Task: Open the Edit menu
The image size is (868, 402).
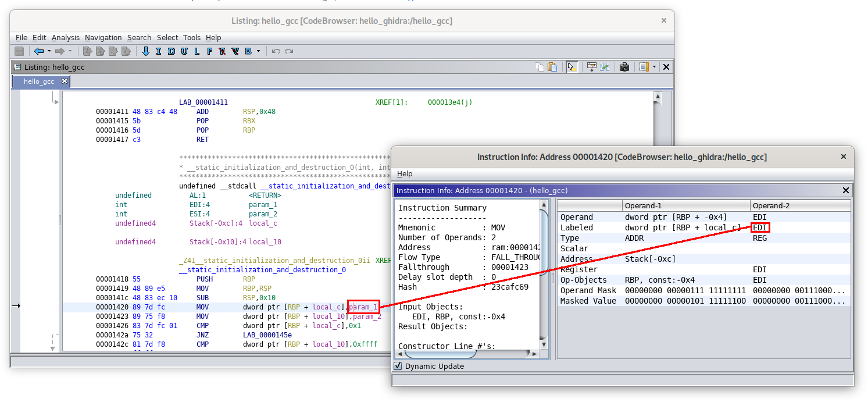Action: (40, 37)
